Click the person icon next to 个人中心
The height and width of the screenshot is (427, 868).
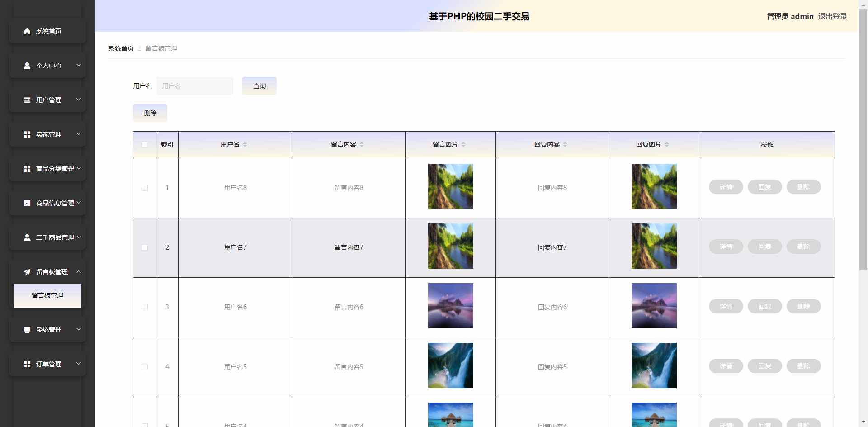pos(27,66)
